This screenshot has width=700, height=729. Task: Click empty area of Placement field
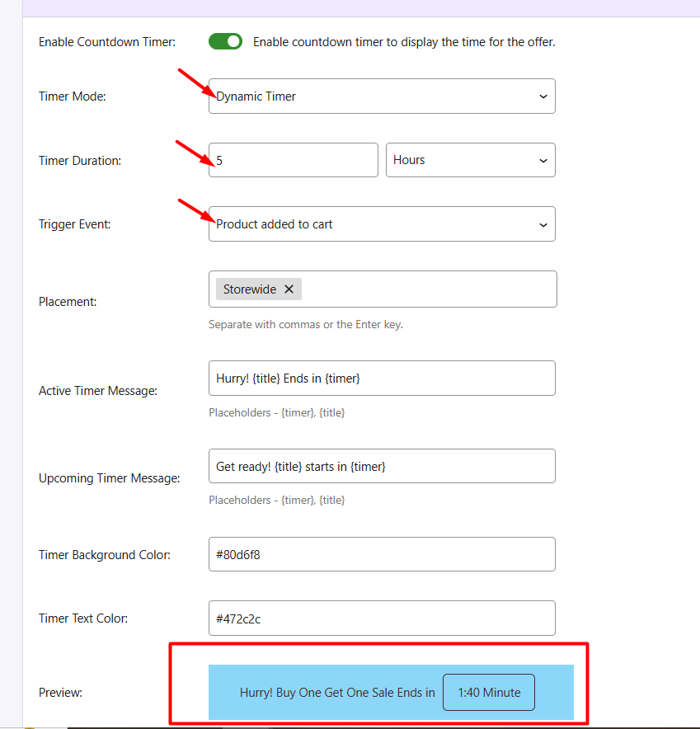(429, 289)
